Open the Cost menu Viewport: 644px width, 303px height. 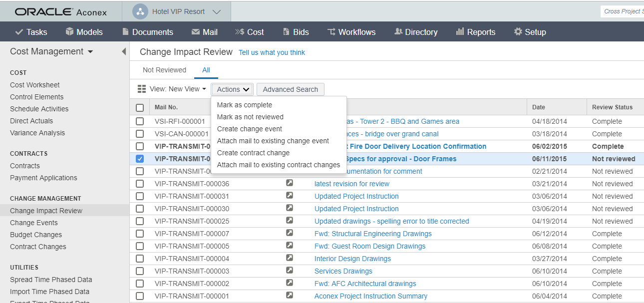point(250,32)
